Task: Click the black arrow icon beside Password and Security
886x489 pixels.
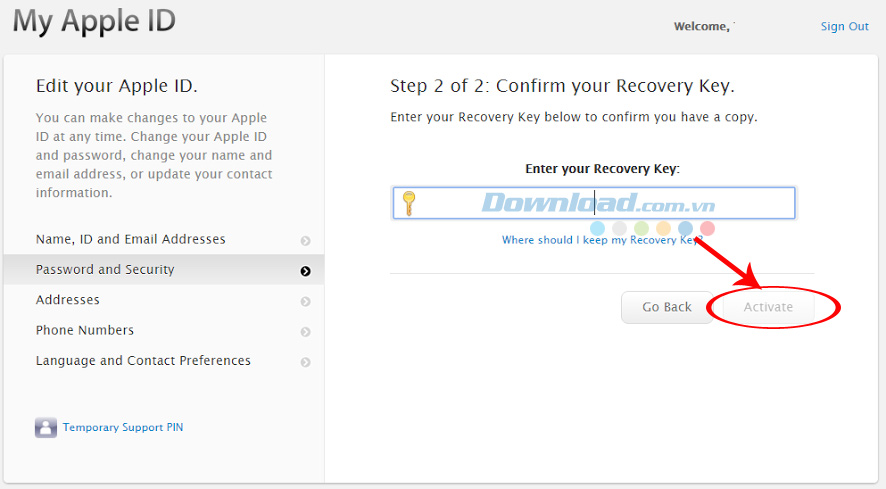Action: click(305, 271)
